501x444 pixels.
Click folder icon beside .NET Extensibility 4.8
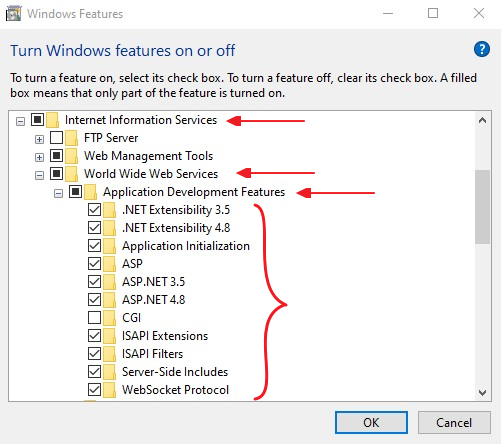(110, 228)
